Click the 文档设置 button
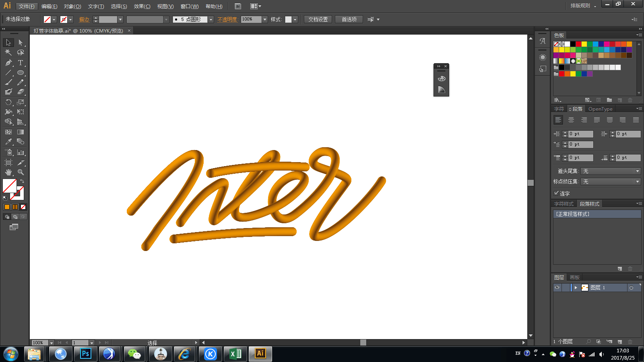 click(318, 19)
